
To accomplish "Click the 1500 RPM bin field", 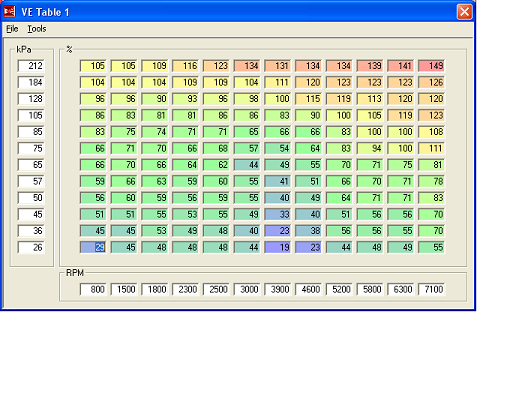I will tap(124, 289).
